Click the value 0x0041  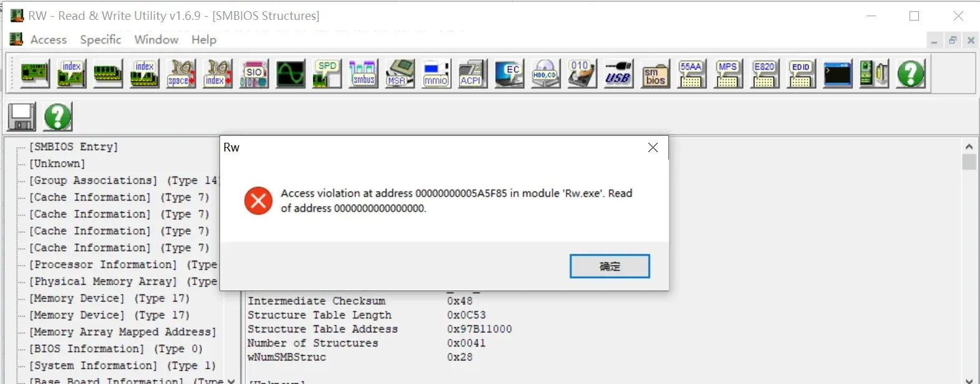click(x=466, y=343)
